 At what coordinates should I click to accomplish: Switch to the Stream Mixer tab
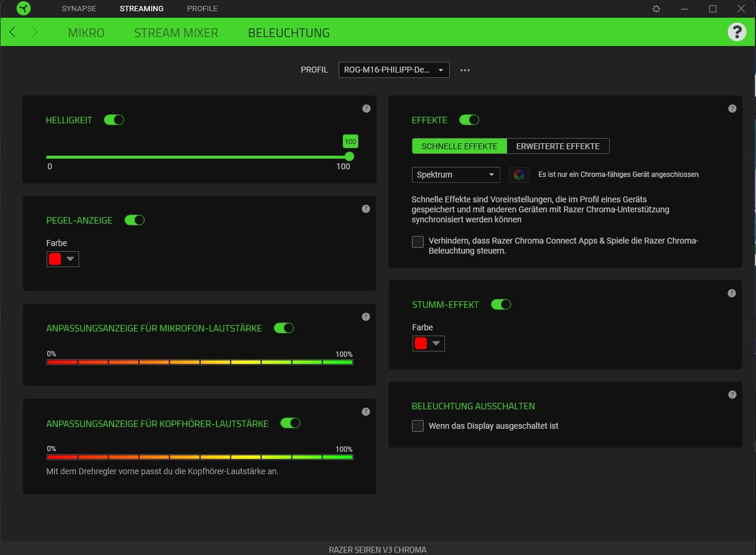(x=176, y=32)
